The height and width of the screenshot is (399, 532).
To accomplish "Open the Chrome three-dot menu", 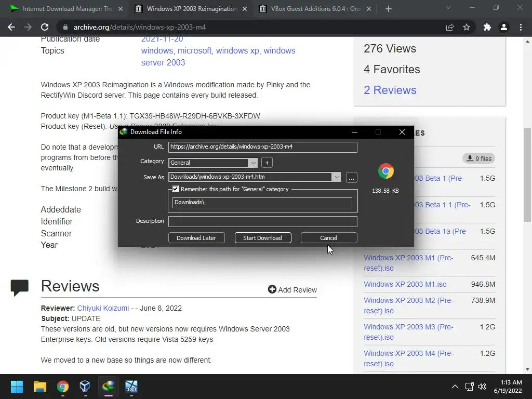I will point(521,27).
